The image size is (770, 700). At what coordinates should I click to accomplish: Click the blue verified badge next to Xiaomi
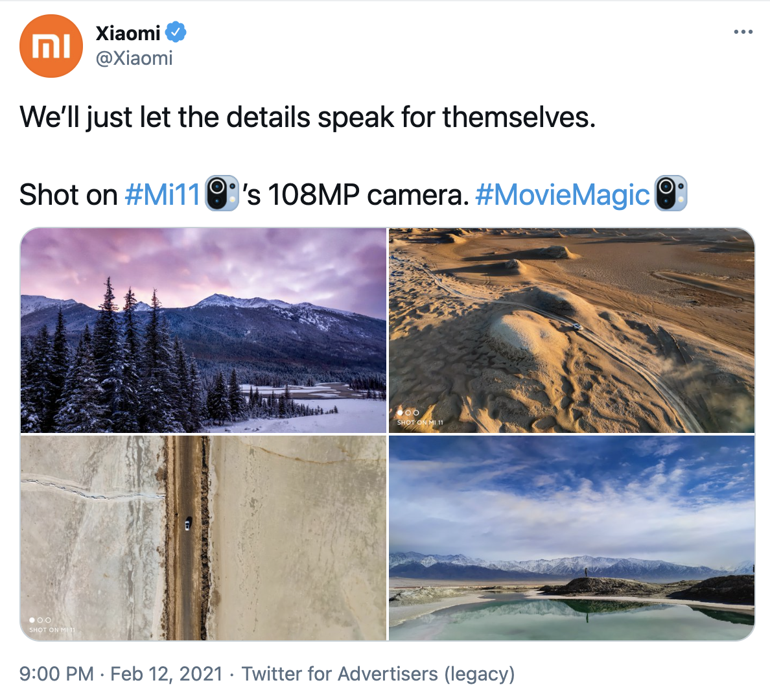click(175, 32)
